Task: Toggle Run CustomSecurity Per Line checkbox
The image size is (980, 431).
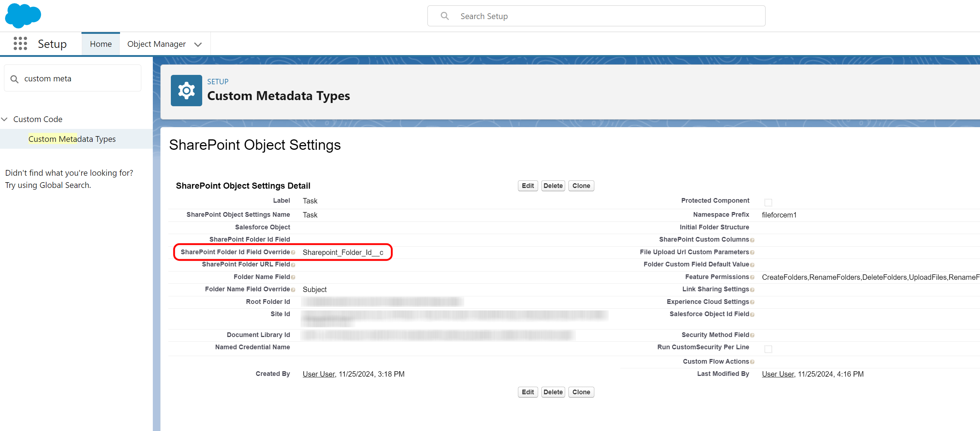Action: click(x=768, y=349)
